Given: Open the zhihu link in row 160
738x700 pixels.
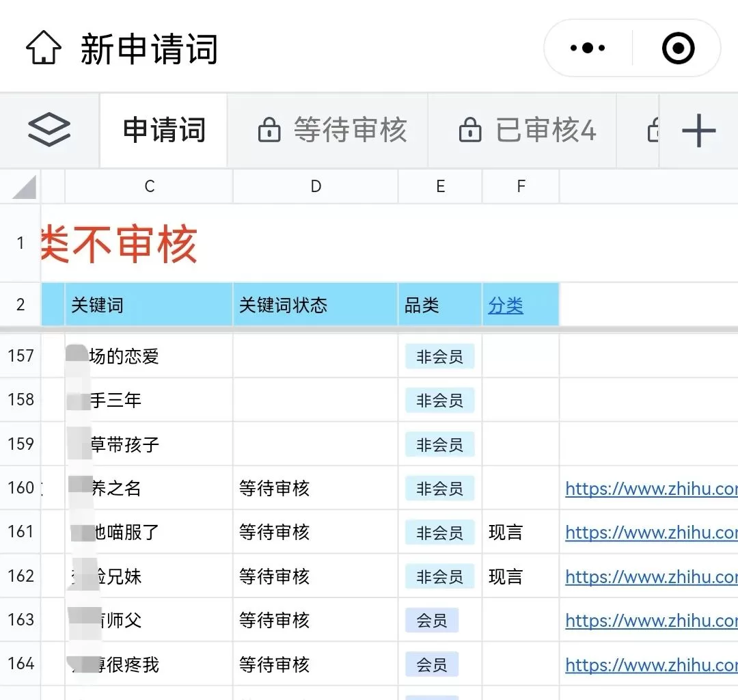Looking at the screenshot, I should [x=651, y=489].
